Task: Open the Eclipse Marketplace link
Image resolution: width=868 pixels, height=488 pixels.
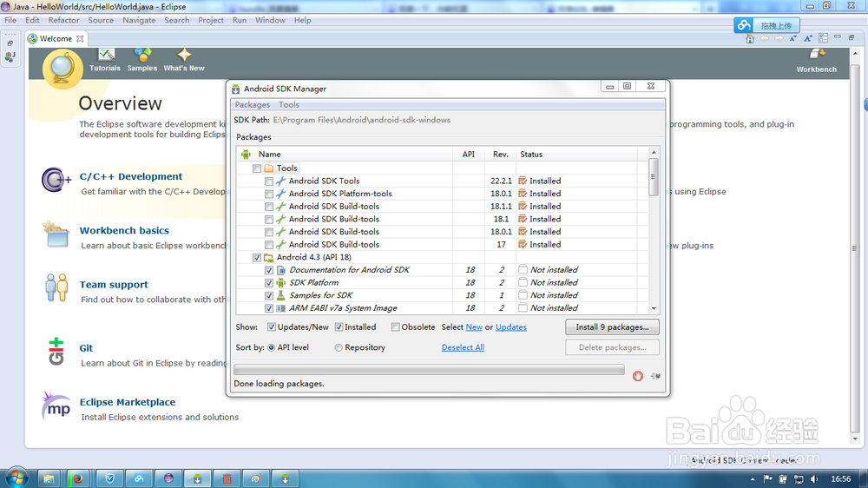Action: tap(128, 402)
